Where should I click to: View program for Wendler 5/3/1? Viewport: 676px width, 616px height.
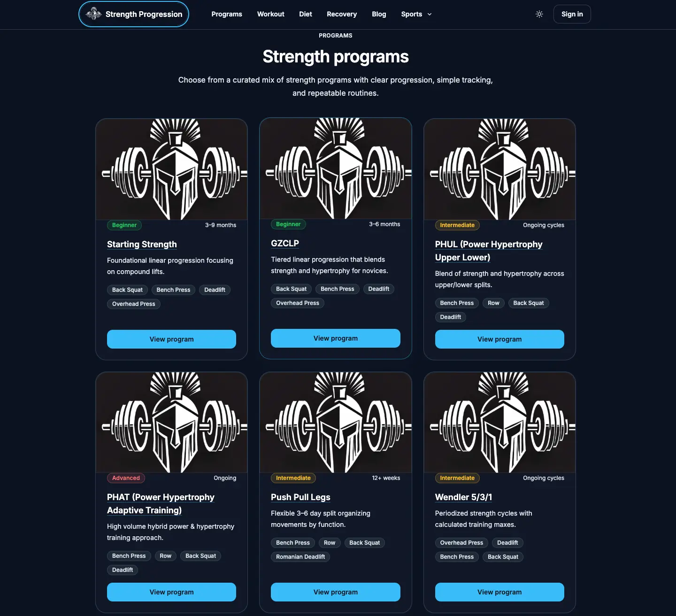click(x=499, y=592)
